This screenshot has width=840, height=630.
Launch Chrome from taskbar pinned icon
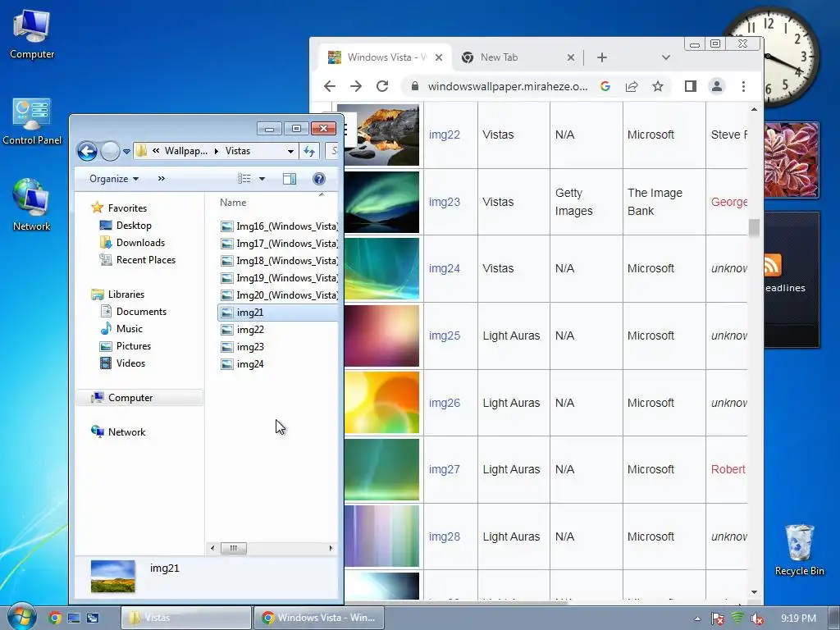pyautogui.click(x=55, y=618)
